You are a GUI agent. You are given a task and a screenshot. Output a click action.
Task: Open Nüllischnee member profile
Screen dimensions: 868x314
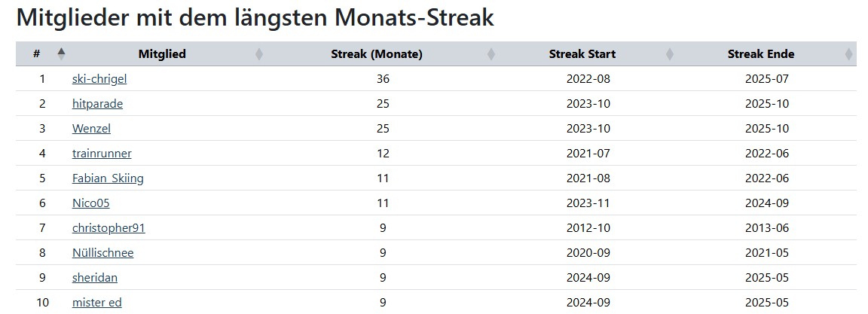pos(102,252)
